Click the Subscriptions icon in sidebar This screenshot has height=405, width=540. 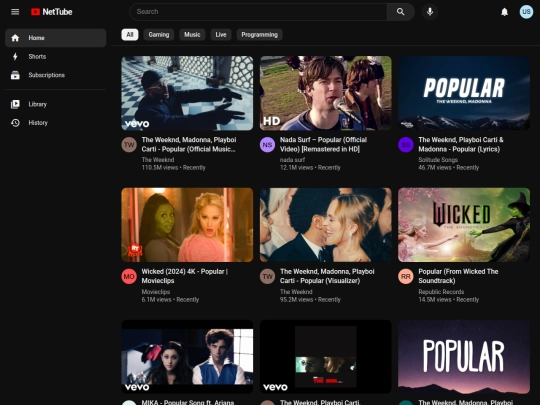(15, 75)
